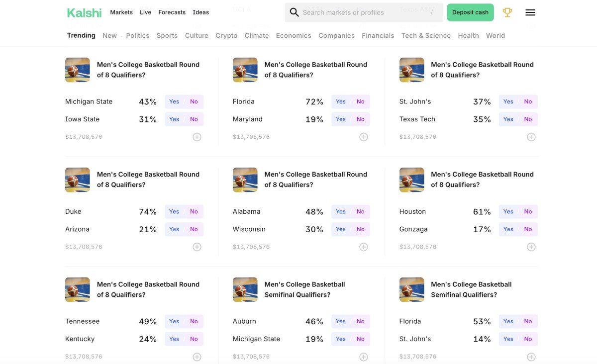Click the search magnifier icon
The height and width of the screenshot is (364, 597).
294,12
